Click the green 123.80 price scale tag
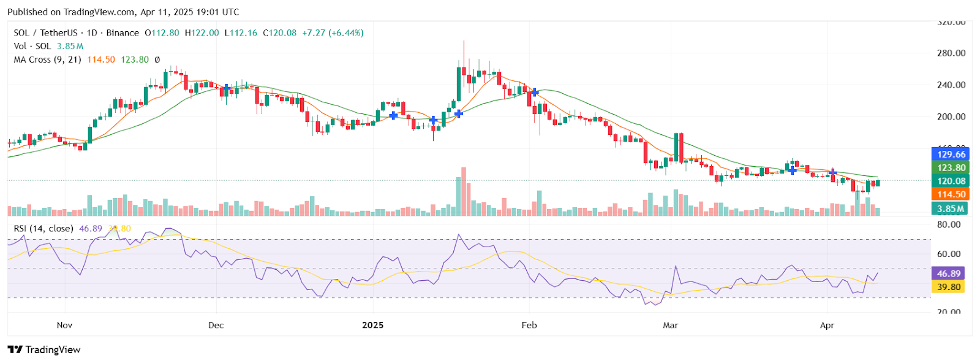Screen dimensions: 980x363 (950, 167)
